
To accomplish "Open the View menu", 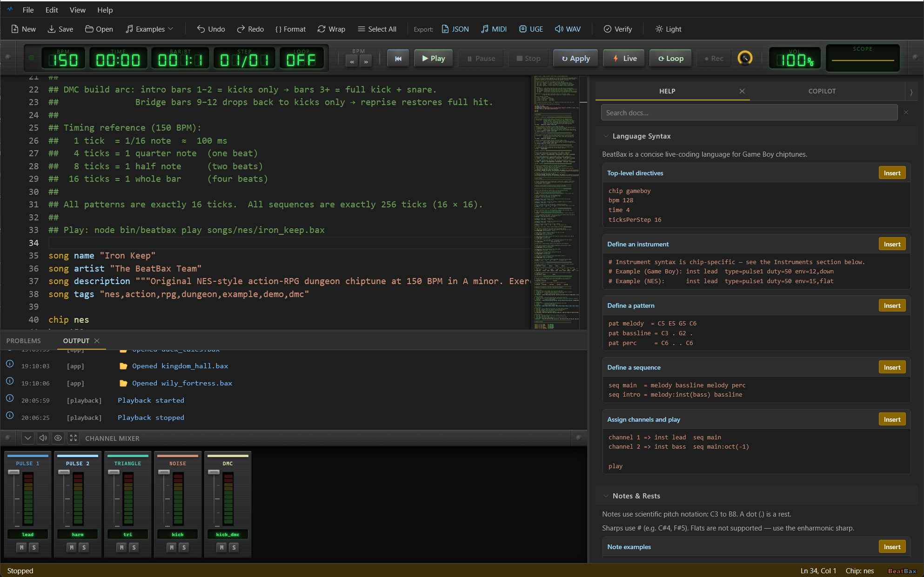I will (77, 10).
